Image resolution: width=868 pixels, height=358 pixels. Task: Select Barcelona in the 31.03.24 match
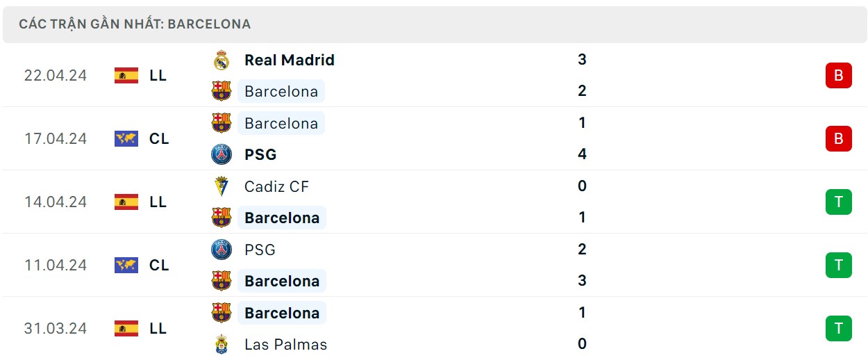pos(282,313)
